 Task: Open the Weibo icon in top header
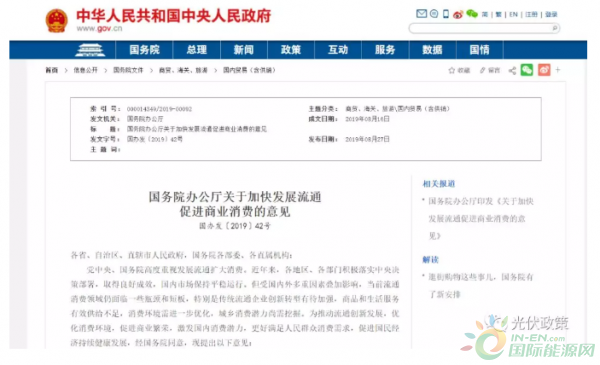point(458,15)
